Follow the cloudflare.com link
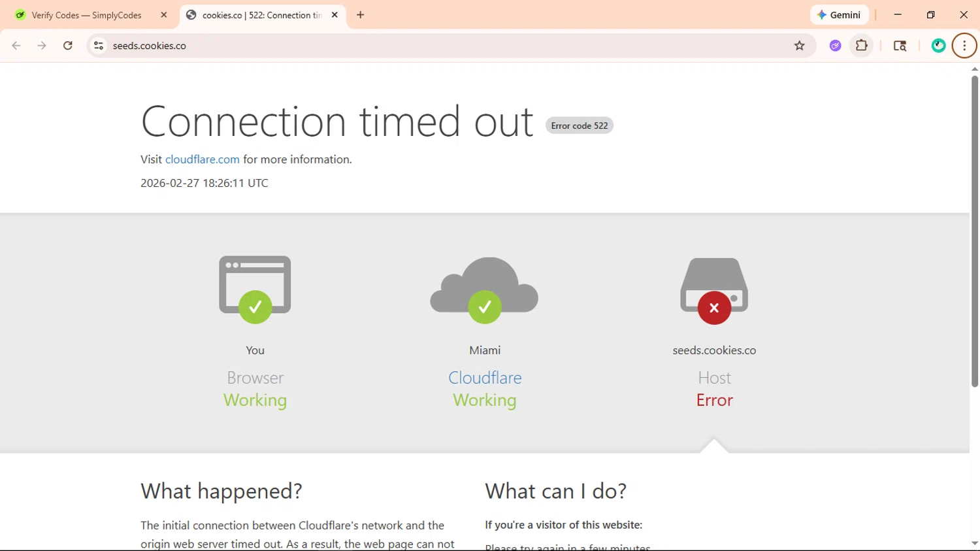980x551 pixels. pos(203,159)
